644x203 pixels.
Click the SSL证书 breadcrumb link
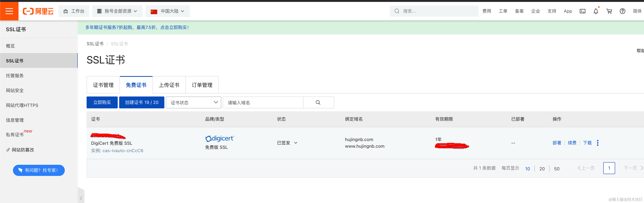point(95,44)
